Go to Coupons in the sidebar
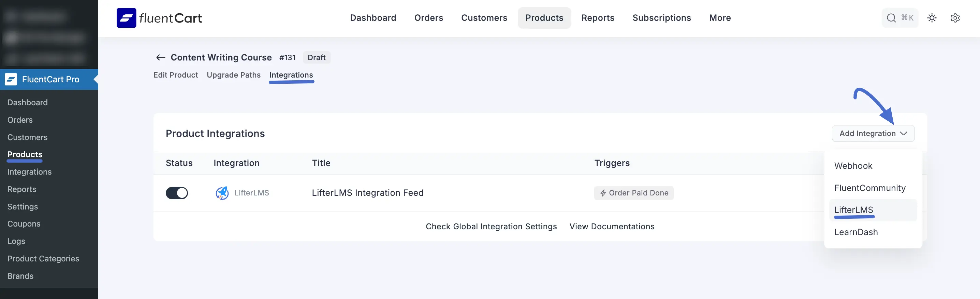The height and width of the screenshot is (299, 980). pos(24,223)
